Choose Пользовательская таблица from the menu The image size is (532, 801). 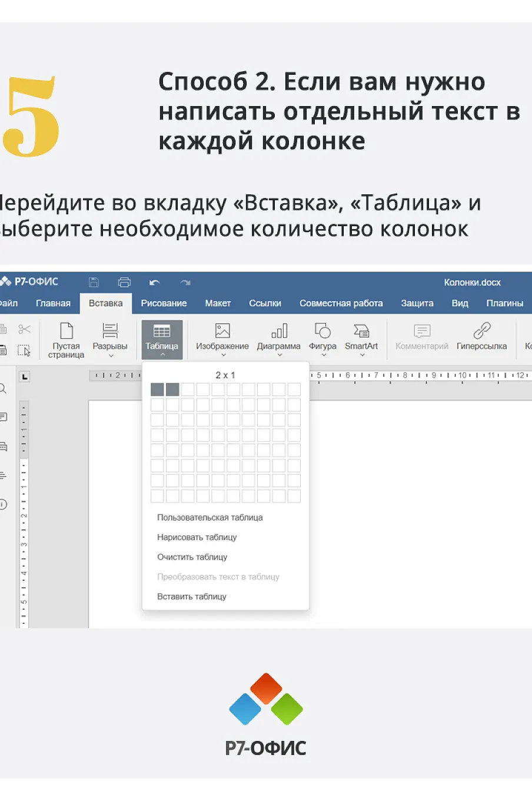[x=210, y=518]
